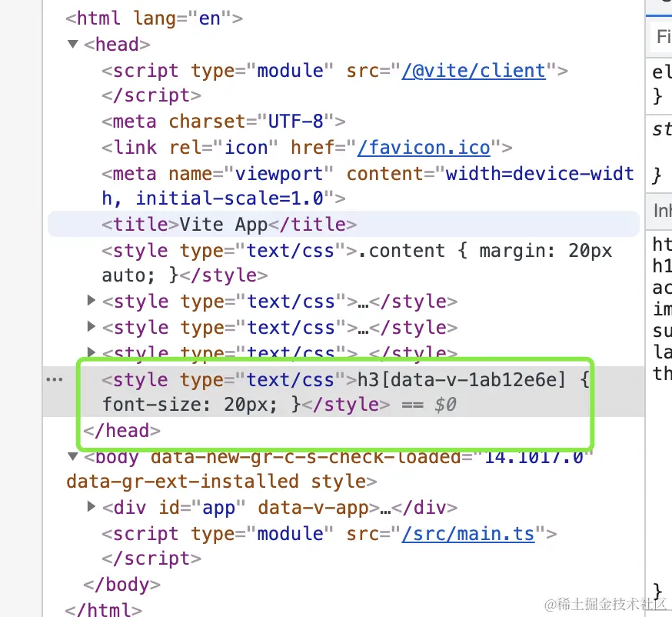Click the closing </script> tag under vite client
Viewport: 672px width, 617px height.
(151, 95)
